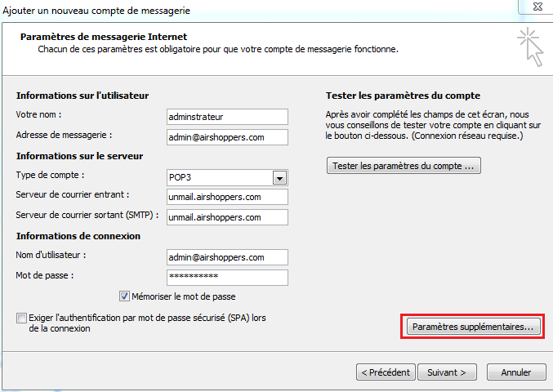The image size is (553, 392).
Task: Focus the Nom d'utilisateur field
Action: (x=227, y=257)
